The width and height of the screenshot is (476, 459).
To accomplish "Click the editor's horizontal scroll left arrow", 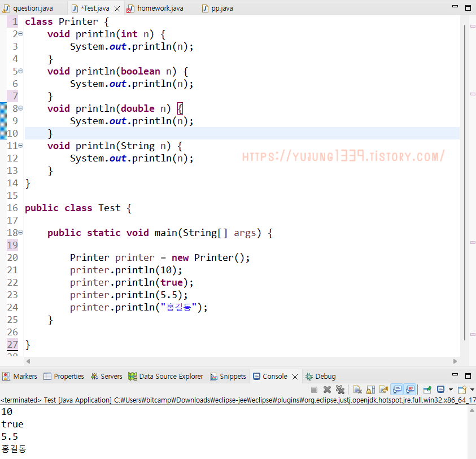I will coord(28,361).
